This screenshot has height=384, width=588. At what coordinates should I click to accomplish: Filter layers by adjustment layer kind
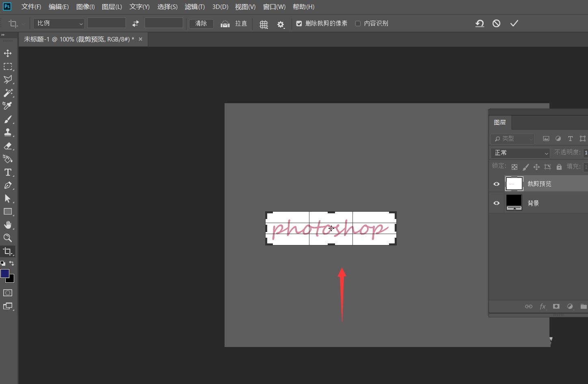coord(558,139)
